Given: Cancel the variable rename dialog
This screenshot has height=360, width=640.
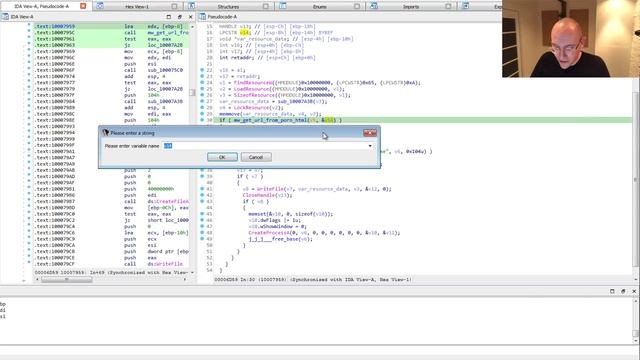Looking at the screenshot, I should (256, 157).
